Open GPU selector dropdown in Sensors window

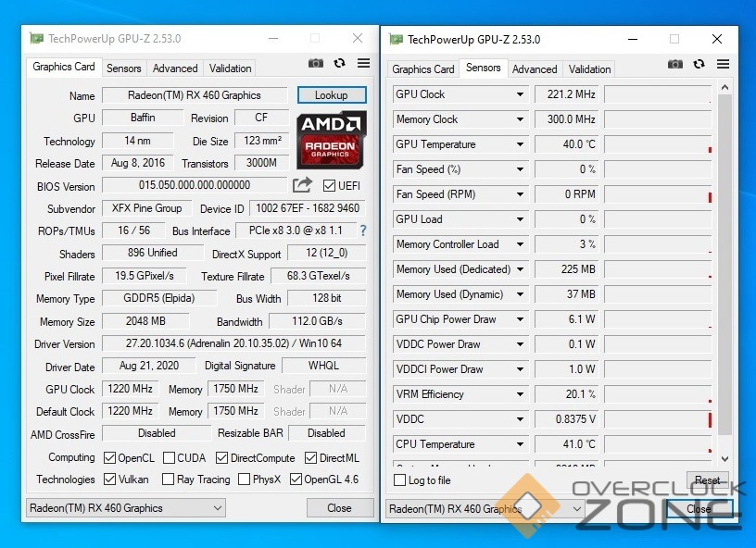485,509
